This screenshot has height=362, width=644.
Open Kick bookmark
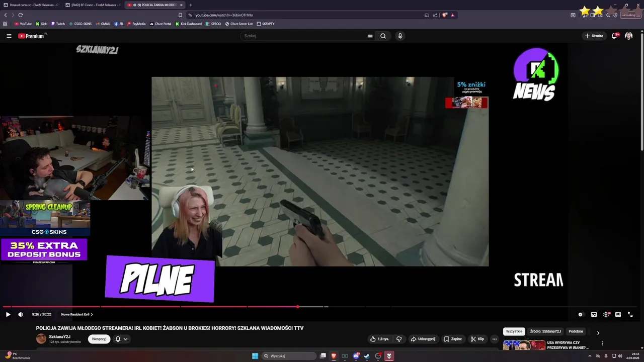coord(41,24)
